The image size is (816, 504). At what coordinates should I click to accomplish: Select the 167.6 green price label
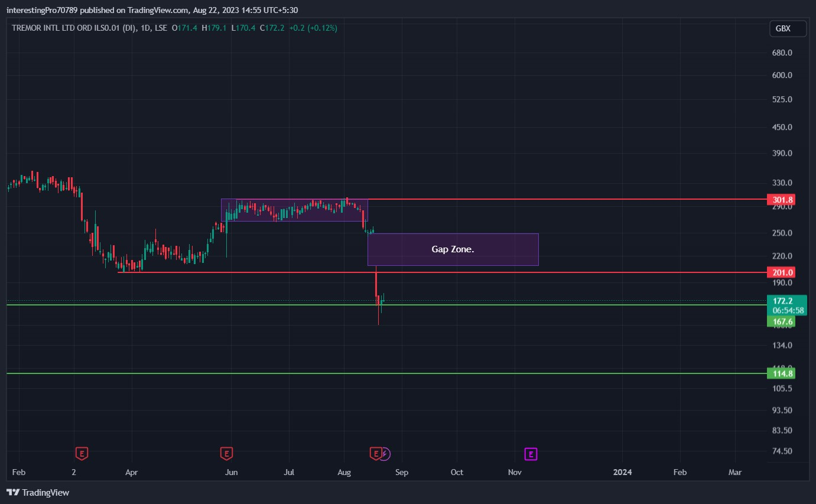point(781,322)
